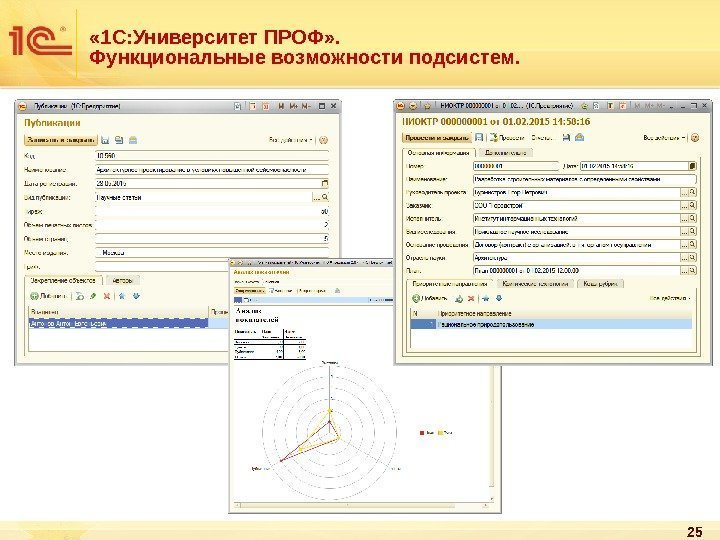This screenshot has height=540, width=720.
Task: Click 'Провести и закрыть' in the НИОКТР window
Action: (x=436, y=137)
